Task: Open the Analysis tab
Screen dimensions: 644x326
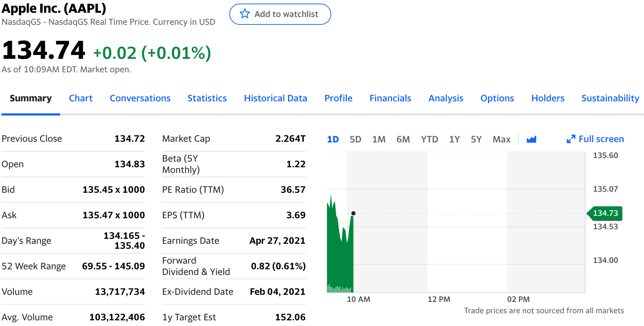Action: pyautogui.click(x=446, y=98)
